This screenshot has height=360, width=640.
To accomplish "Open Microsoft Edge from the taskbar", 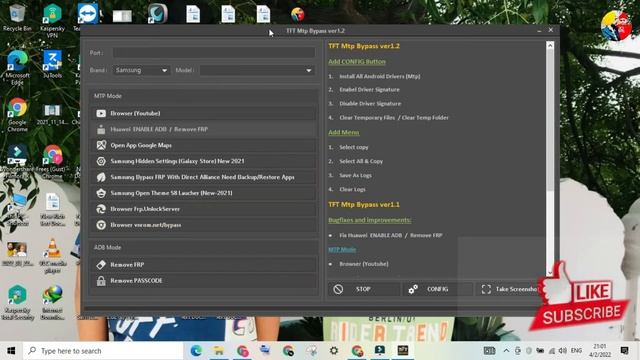I will click(196, 351).
